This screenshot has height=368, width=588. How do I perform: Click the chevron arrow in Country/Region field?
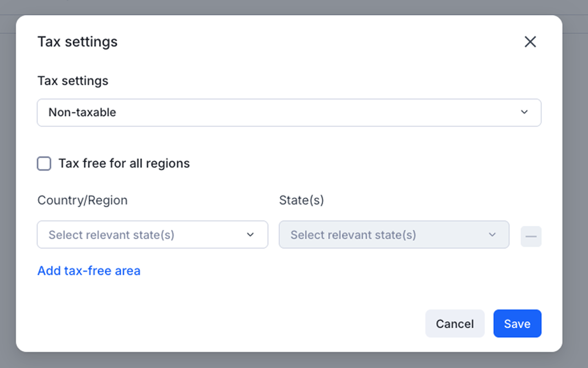click(251, 235)
